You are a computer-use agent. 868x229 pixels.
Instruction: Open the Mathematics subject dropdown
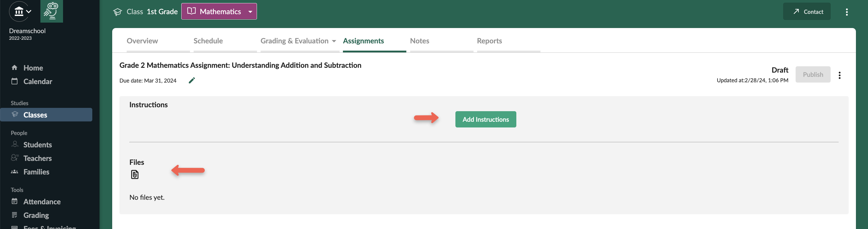pyautogui.click(x=219, y=11)
